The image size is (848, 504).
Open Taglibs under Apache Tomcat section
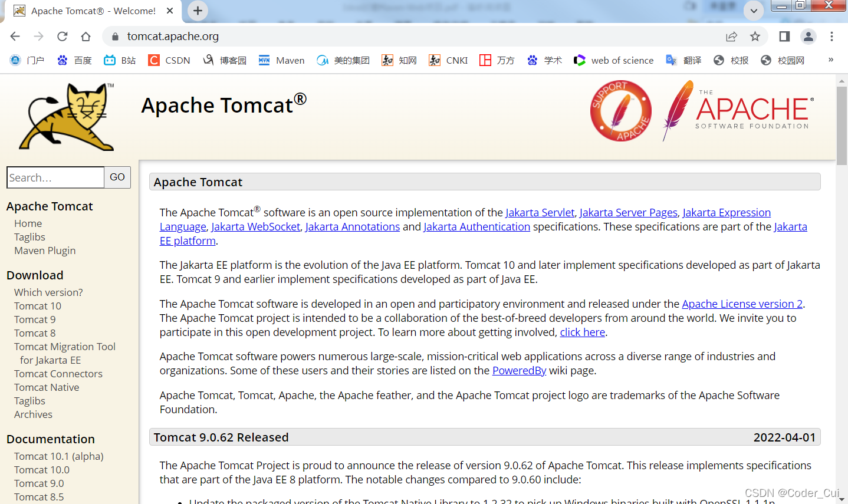[29, 237]
